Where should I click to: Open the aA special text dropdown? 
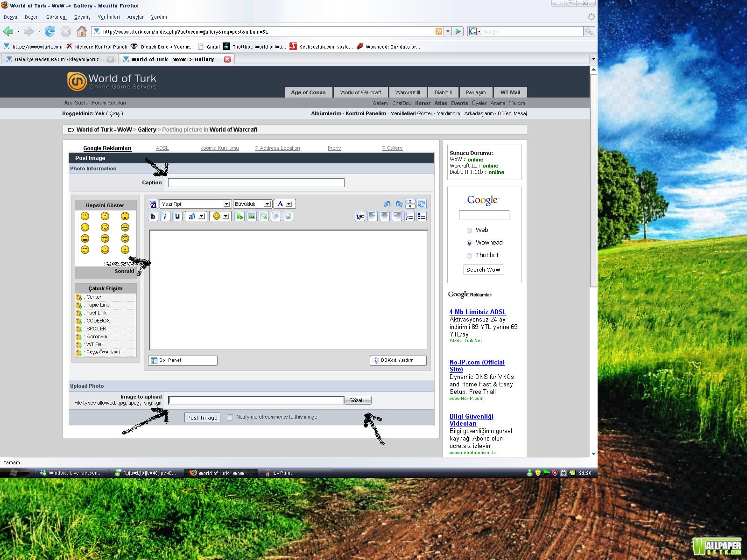pyautogui.click(x=196, y=216)
